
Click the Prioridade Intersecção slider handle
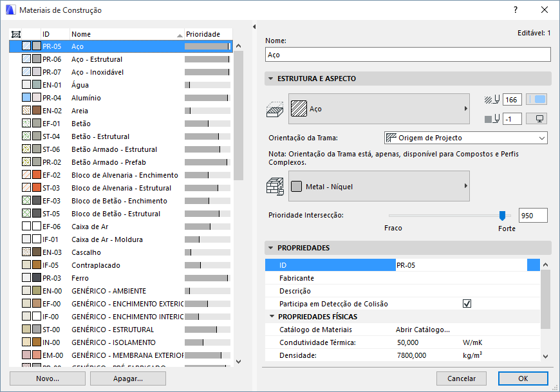[502, 215]
